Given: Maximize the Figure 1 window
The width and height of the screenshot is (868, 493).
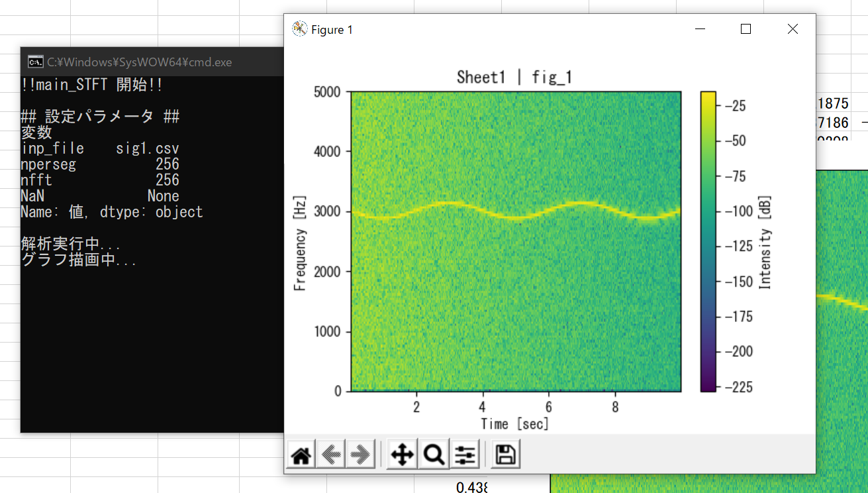Looking at the screenshot, I should pos(746,29).
